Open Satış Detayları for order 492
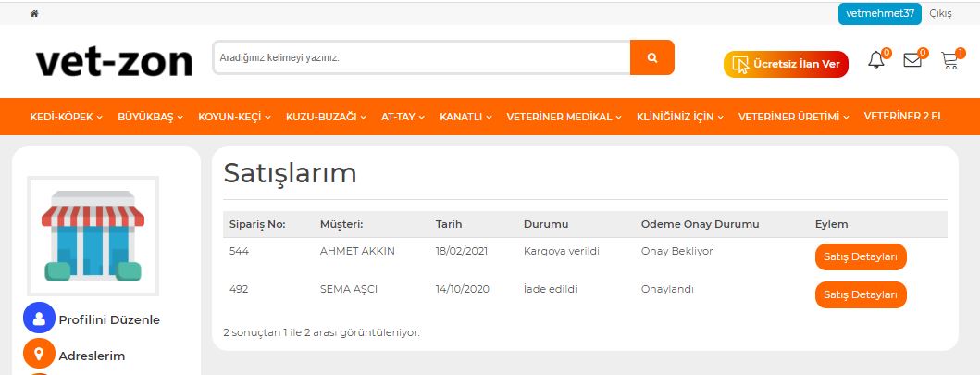980x375 pixels. [860, 294]
